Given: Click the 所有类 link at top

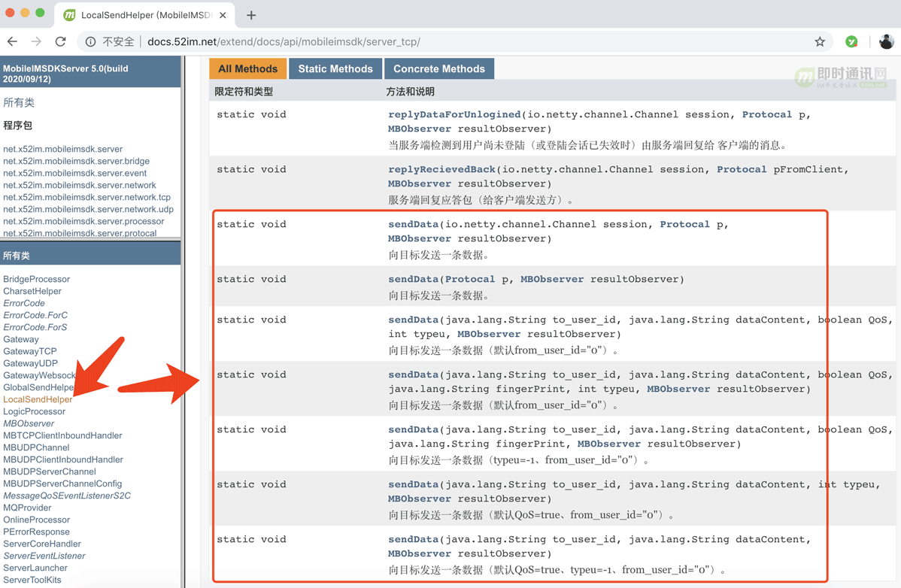Looking at the screenshot, I should [19, 102].
